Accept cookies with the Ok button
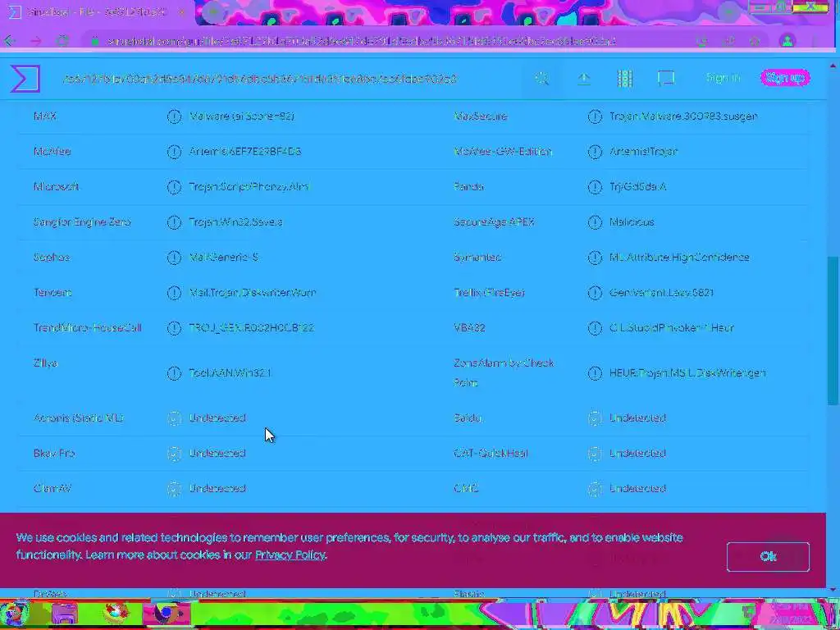Screen dimensions: 840x630 [768, 557]
